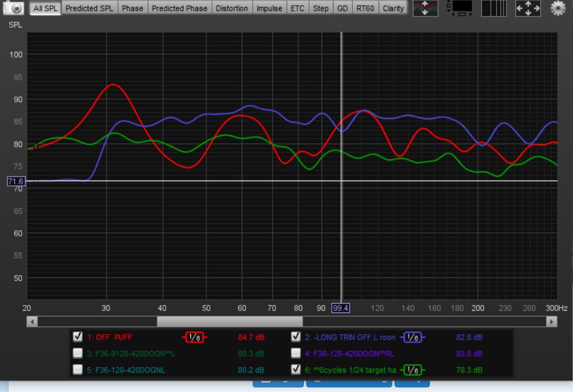Uncheck the 1: OFF PUFF trace
The image size is (573, 392).
pos(79,337)
